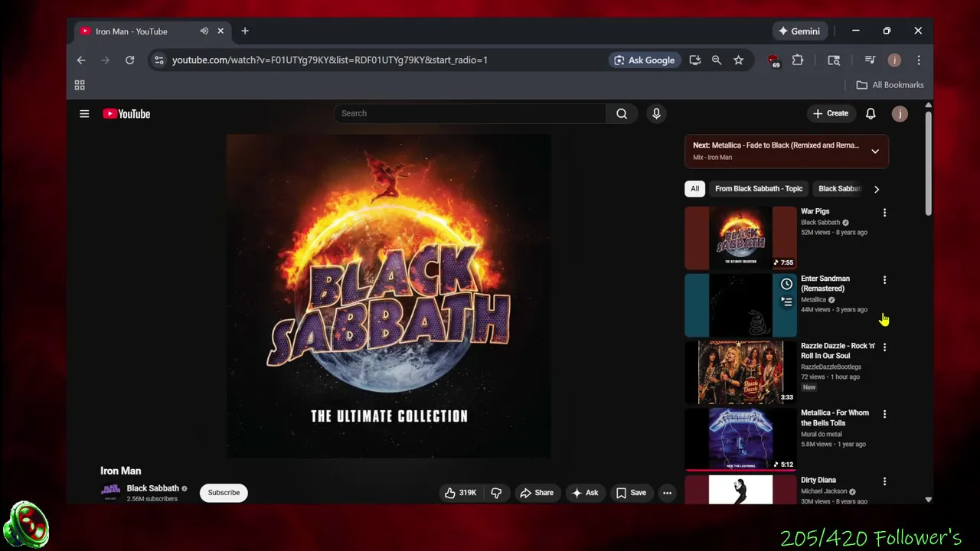Click the page vertical scrollbar thumb

928,163
